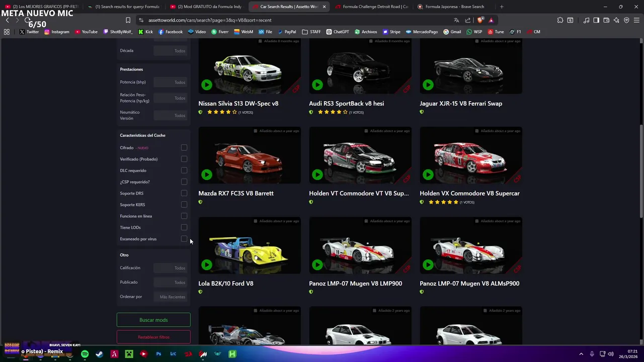Click red link icon on Audi RS3 card

(407, 89)
